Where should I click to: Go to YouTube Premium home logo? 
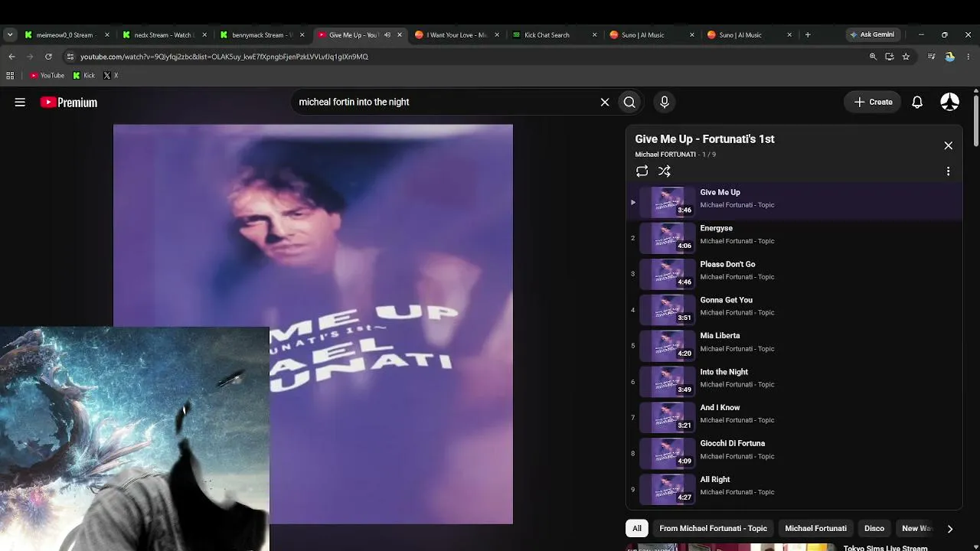pos(69,102)
